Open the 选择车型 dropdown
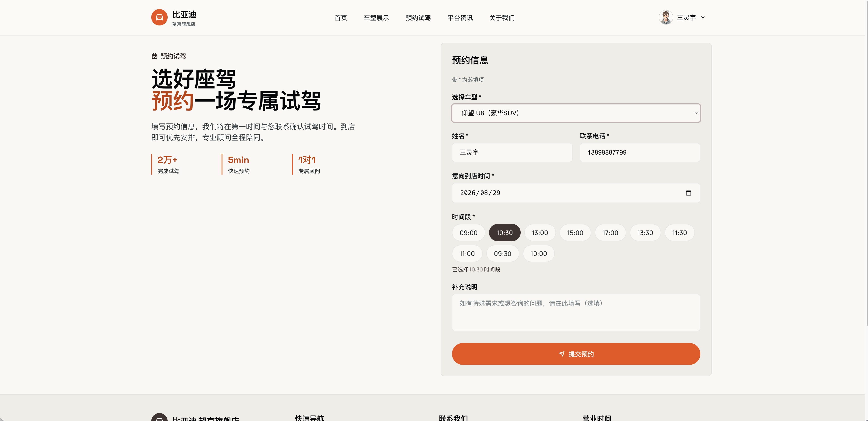 [576, 113]
